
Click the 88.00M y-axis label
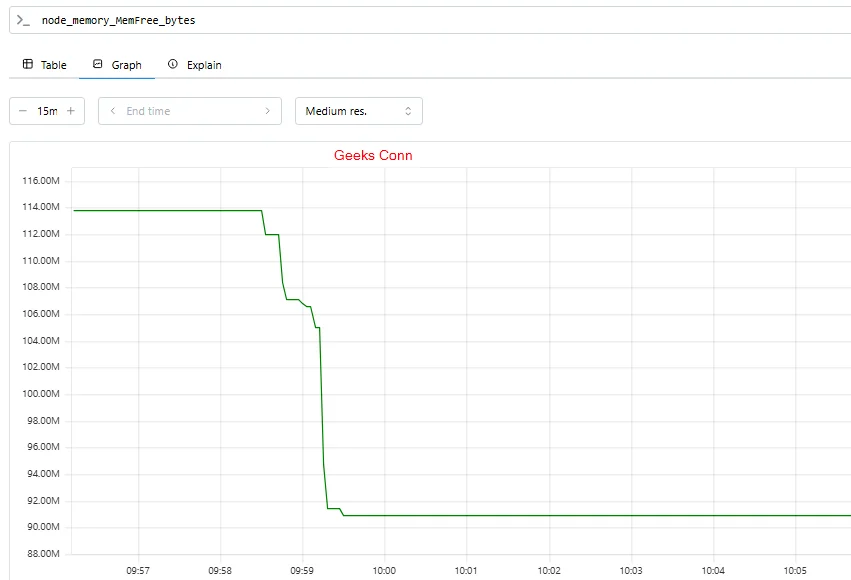[x=41, y=554]
